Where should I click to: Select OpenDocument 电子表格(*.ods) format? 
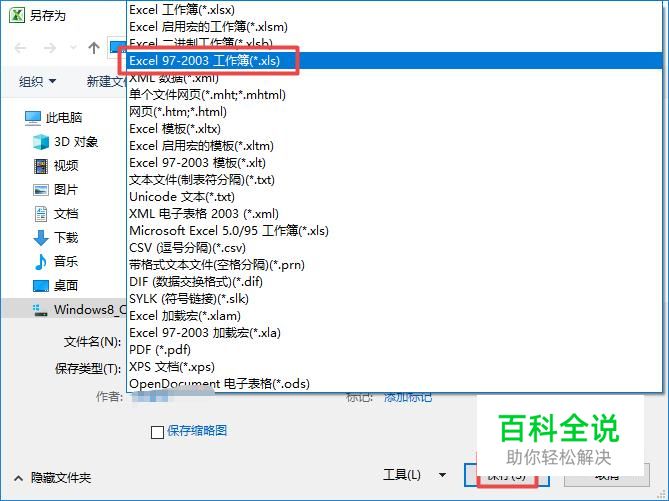pyautogui.click(x=395, y=384)
